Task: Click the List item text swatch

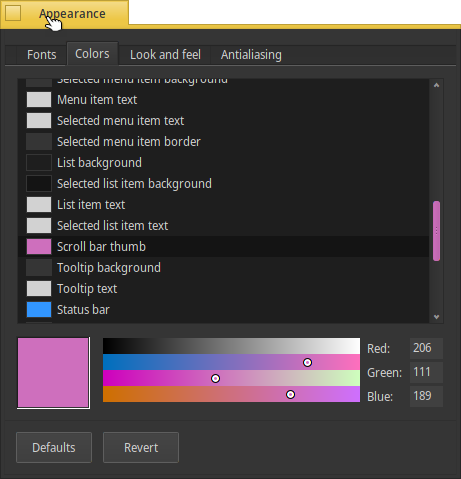Action: pos(39,205)
